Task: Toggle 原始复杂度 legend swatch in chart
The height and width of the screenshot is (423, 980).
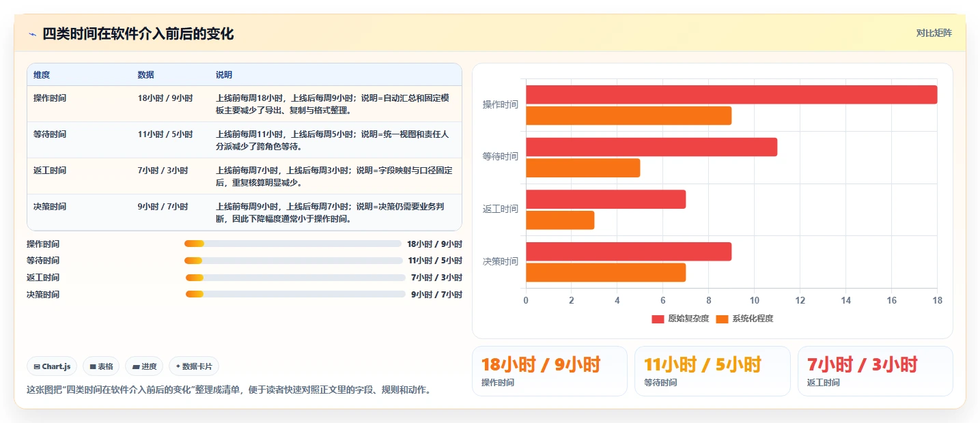Action: (658, 319)
